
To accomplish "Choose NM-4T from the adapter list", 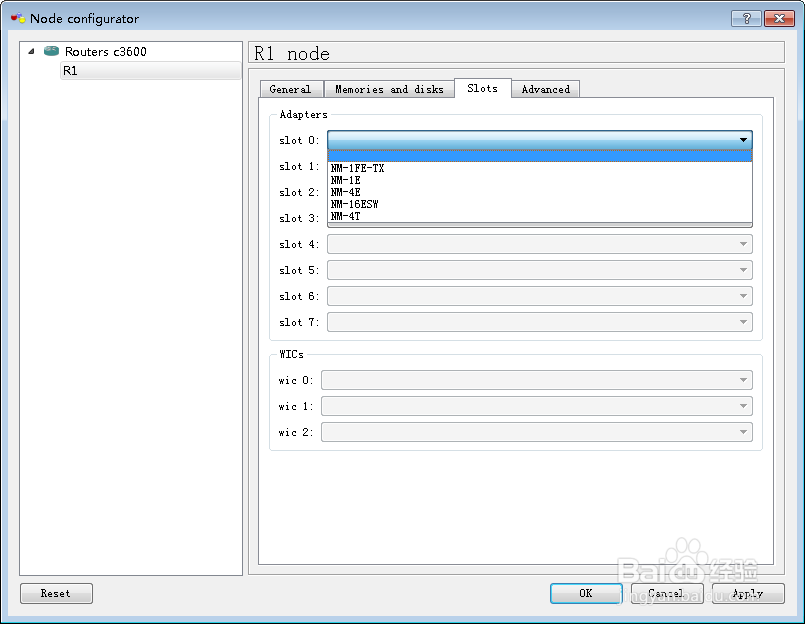I will pos(540,216).
